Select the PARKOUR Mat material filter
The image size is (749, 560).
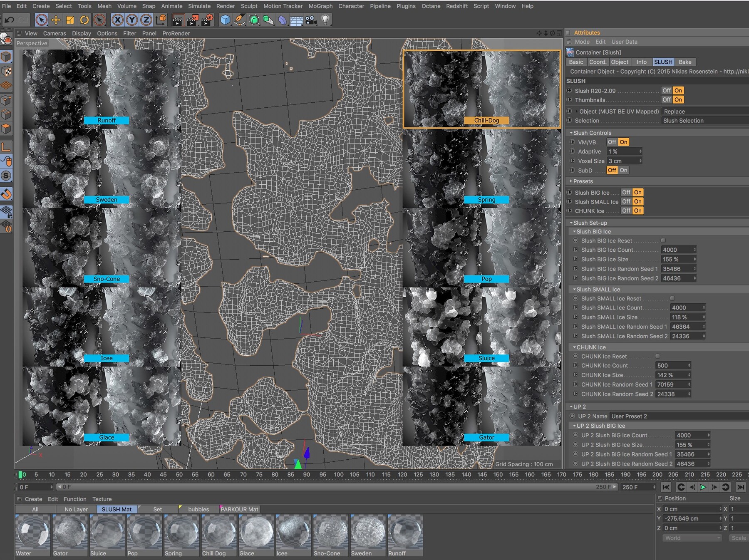(239, 509)
